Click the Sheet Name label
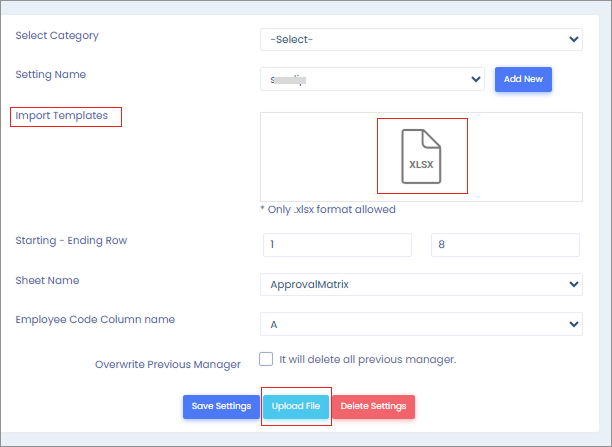 pos(47,281)
